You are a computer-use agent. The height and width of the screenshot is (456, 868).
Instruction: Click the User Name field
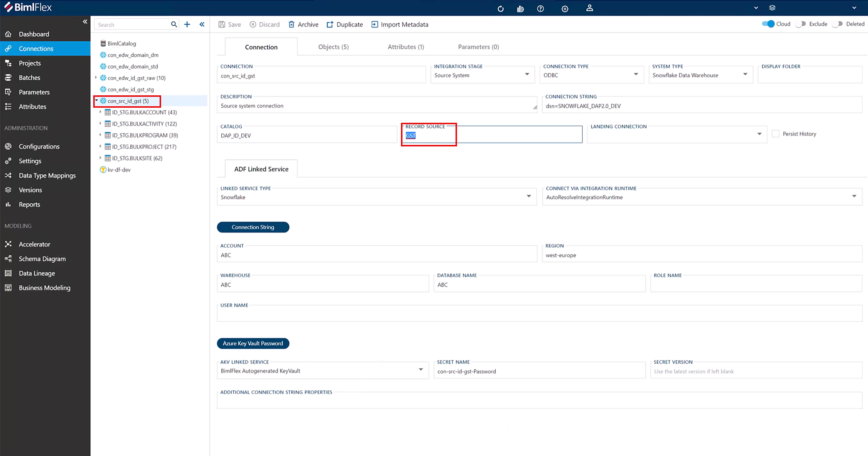(x=539, y=313)
